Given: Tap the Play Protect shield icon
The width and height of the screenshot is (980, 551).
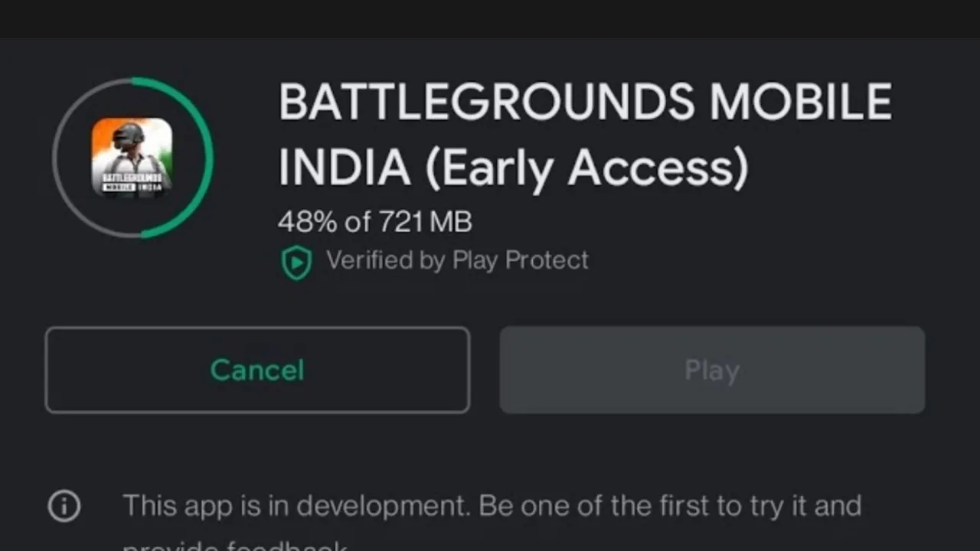Looking at the screenshot, I should coord(296,262).
